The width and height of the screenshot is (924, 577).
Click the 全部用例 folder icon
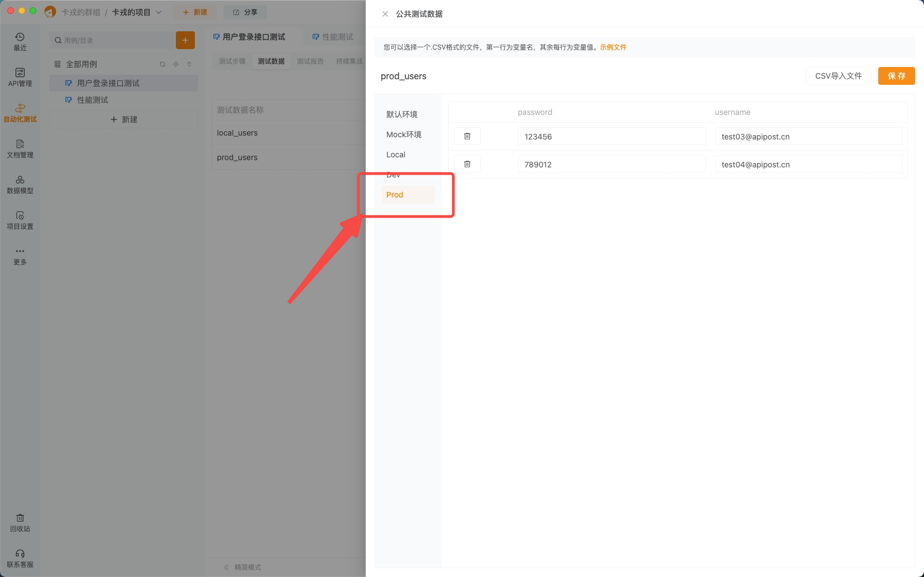tap(58, 64)
